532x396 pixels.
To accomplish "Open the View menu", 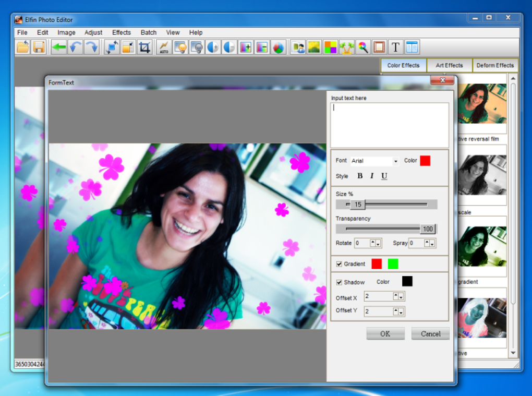I will (173, 32).
